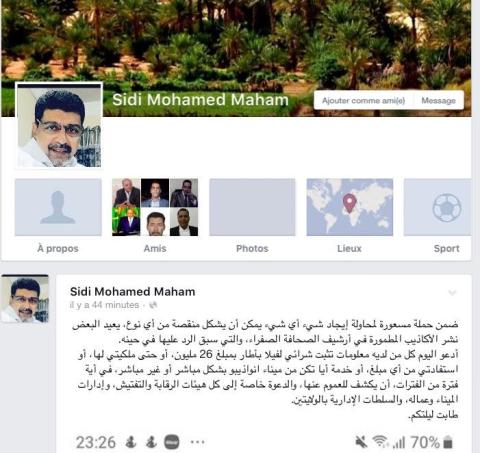Screen dimensions: 480x453
Task: Open the empty Photos tile
Action: point(252,207)
